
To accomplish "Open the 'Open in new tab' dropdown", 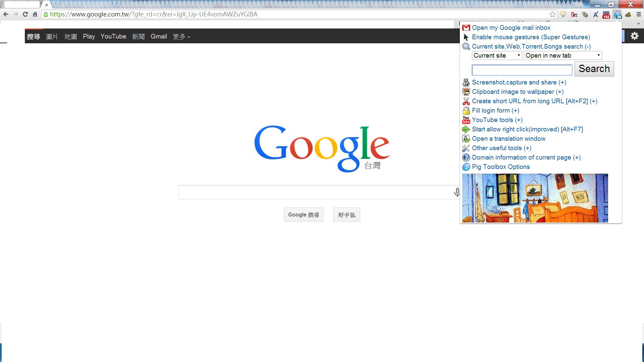I will click(x=562, y=56).
